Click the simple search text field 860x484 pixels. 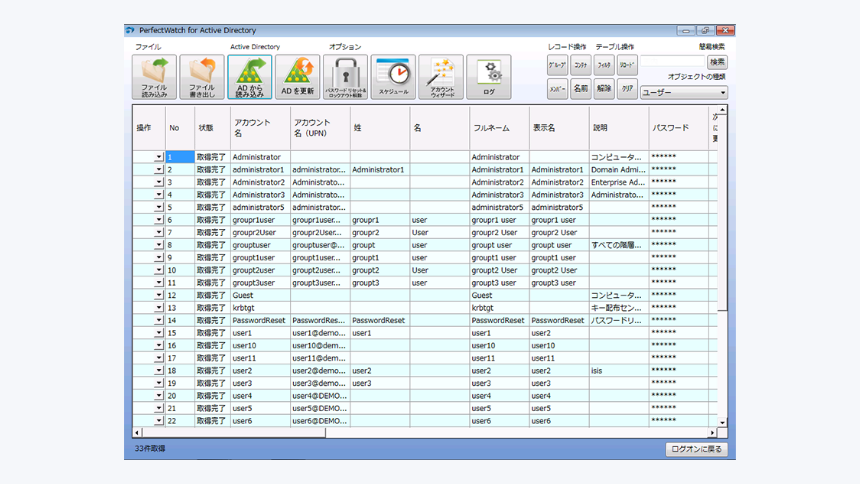coord(673,62)
